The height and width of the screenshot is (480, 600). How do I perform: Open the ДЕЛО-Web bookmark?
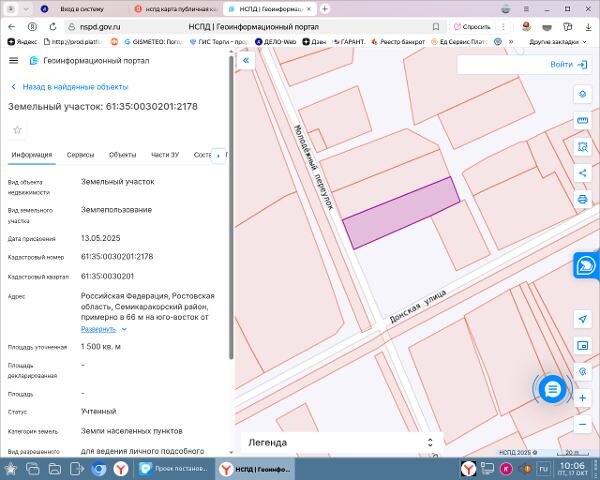point(276,42)
